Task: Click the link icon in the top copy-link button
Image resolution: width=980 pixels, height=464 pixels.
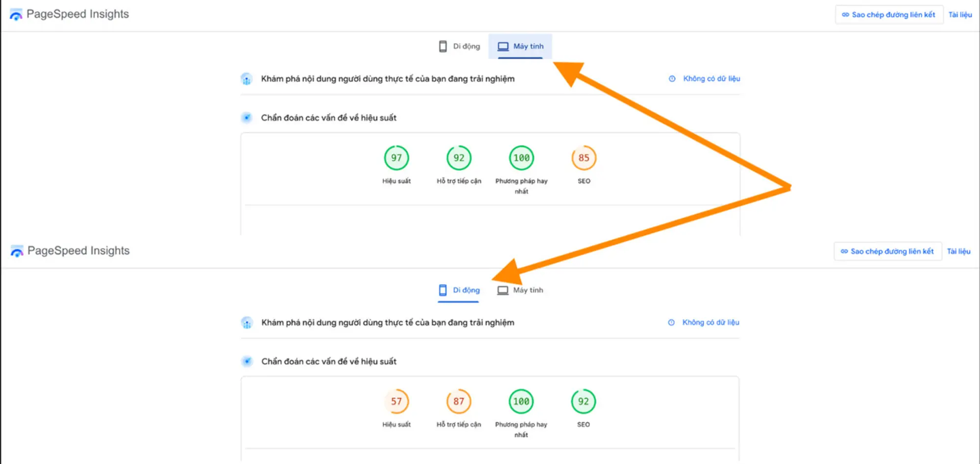Action: coord(845,15)
